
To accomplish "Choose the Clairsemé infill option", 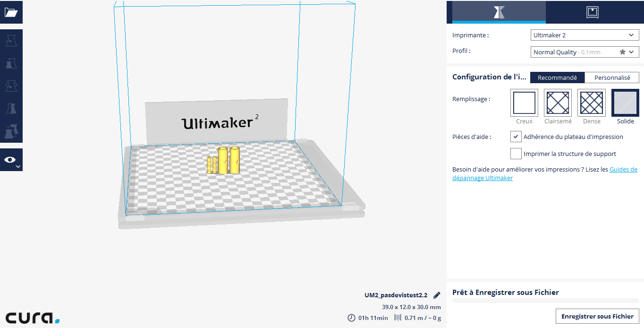I will click(x=558, y=103).
